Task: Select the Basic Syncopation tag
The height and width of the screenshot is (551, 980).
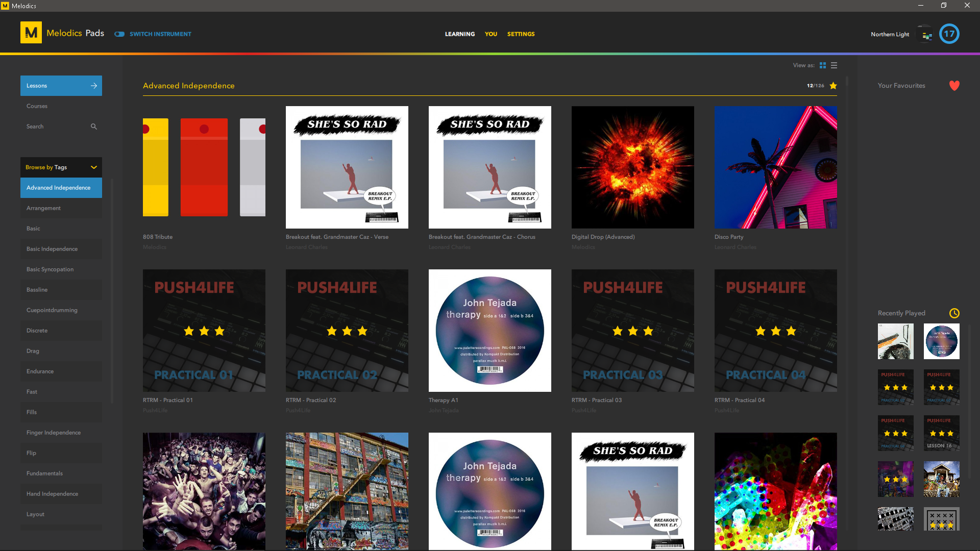Action: (50, 269)
